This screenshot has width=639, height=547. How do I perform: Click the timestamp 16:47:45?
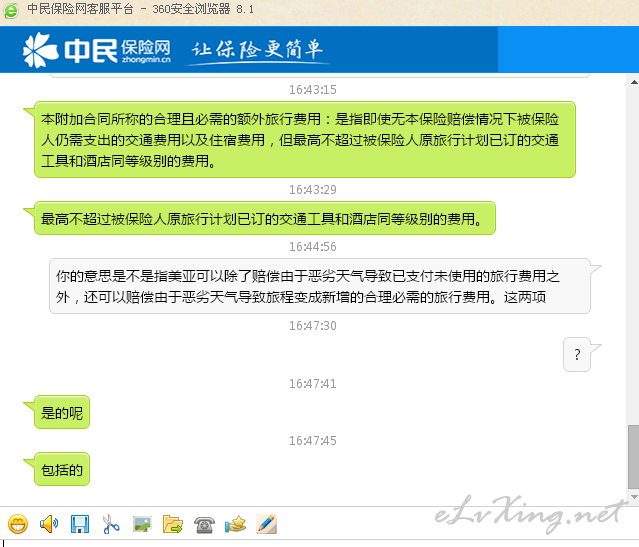pyautogui.click(x=313, y=441)
